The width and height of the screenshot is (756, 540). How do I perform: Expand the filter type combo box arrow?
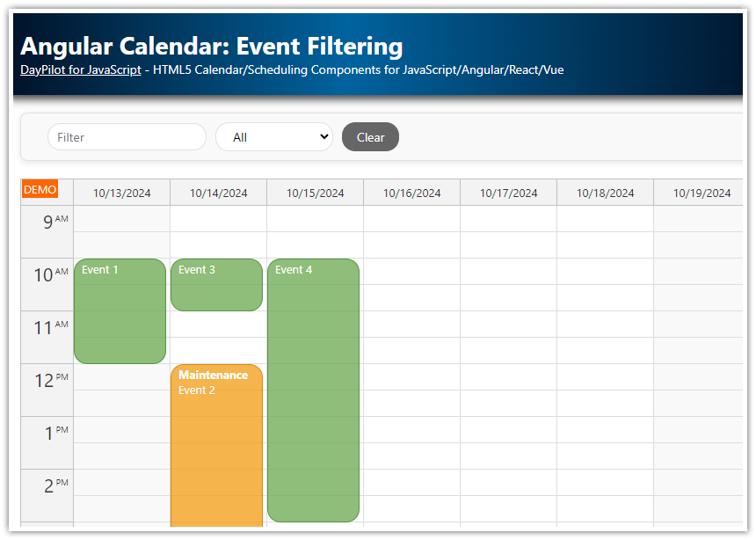click(x=323, y=136)
